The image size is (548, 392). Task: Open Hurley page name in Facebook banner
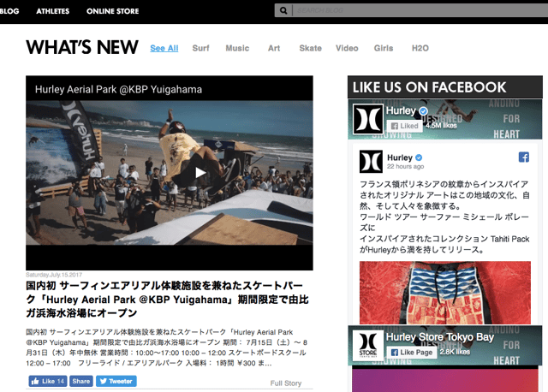pos(401,110)
